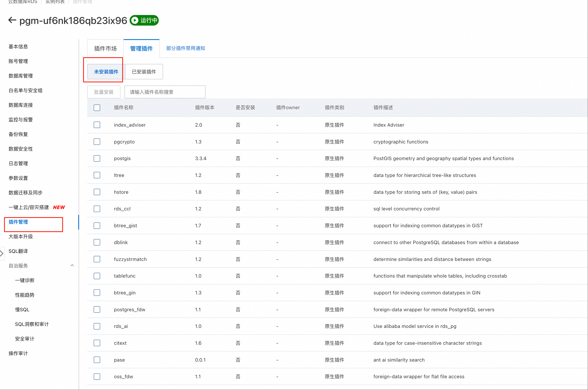Screen dimensions: 588x390
Task: Open 部分插件禁用通知 link
Action: (x=185, y=48)
